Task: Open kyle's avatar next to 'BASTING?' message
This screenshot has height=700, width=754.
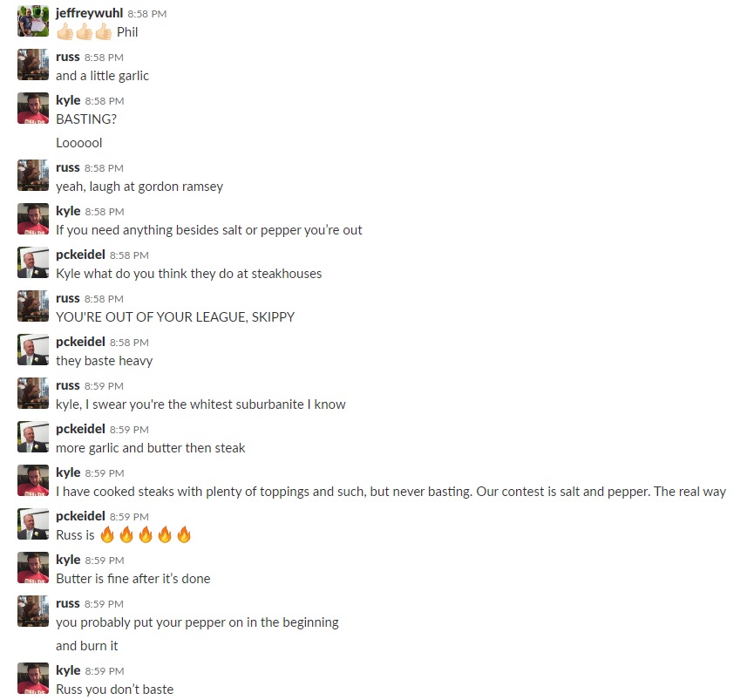Action: (33, 108)
